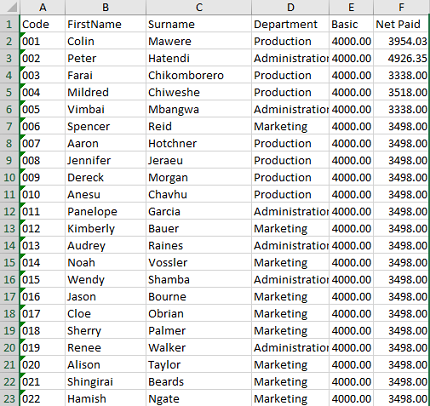This screenshot has width=430, height=406.
Task: Select cell with surname Vossler
Action: tap(199, 262)
